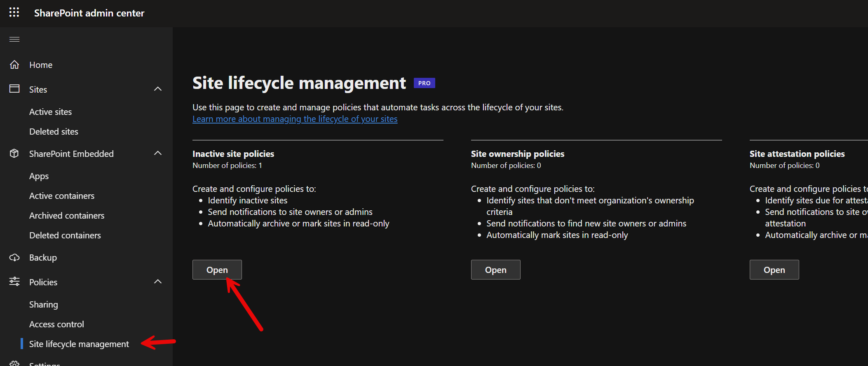
Task: Open Active sites page
Action: (50, 112)
